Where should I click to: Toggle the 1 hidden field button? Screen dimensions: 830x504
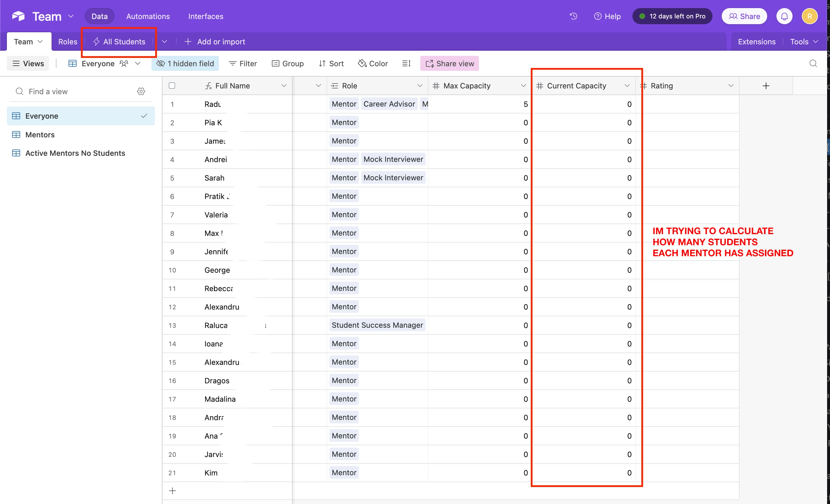[x=185, y=63]
